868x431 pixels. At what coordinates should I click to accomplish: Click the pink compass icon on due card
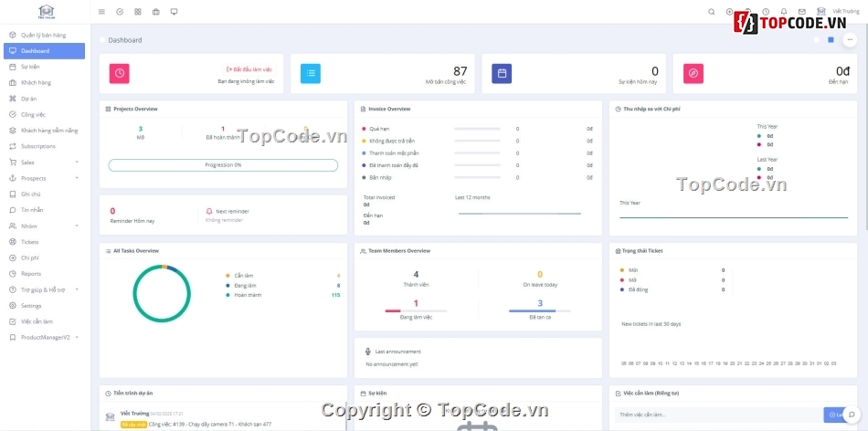(693, 74)
